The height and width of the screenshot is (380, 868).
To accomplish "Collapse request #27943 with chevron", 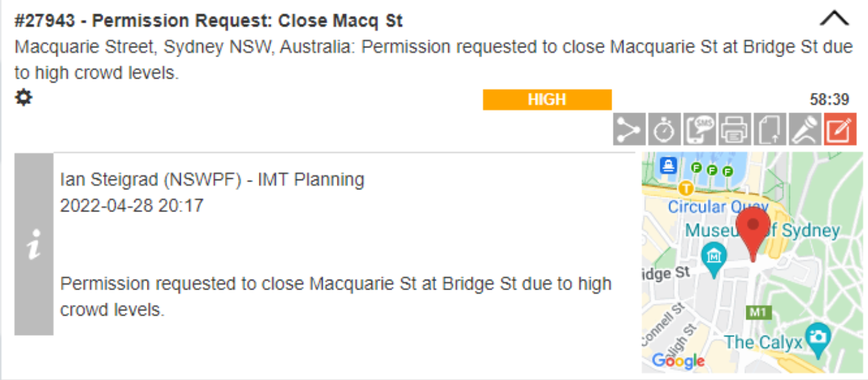I will click(x=834, y=20).
